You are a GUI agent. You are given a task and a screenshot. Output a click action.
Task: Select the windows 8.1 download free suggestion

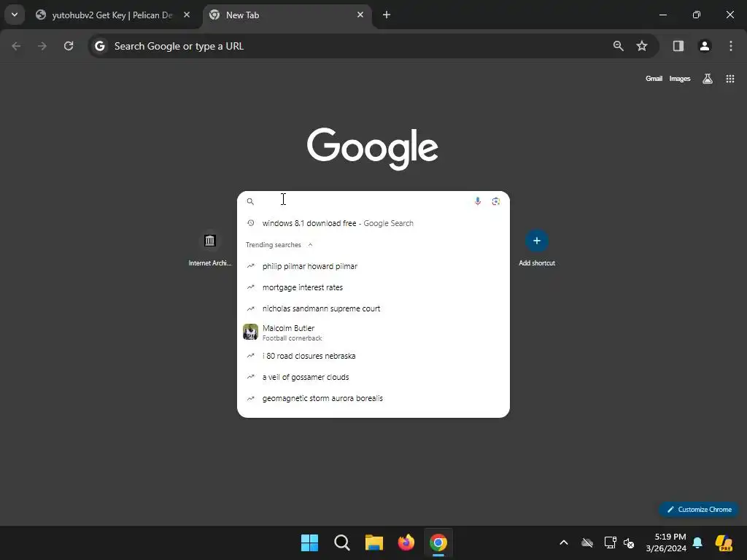(x=373, y=223)
